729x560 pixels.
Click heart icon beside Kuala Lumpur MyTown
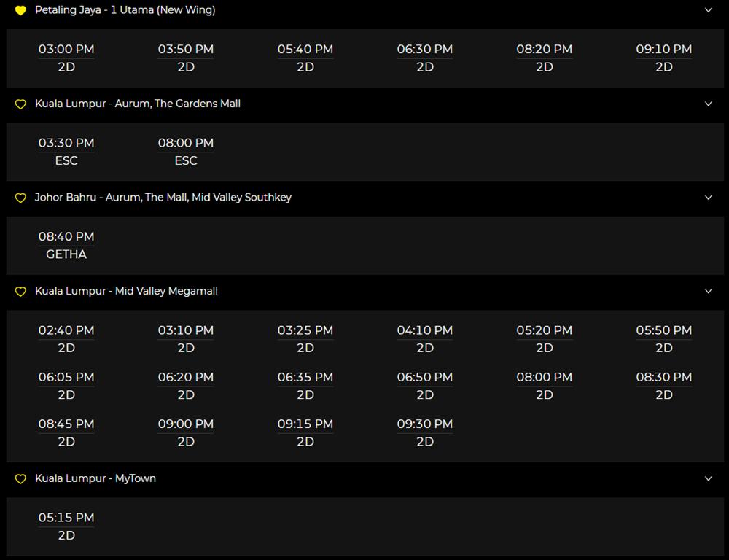point(20,479)
